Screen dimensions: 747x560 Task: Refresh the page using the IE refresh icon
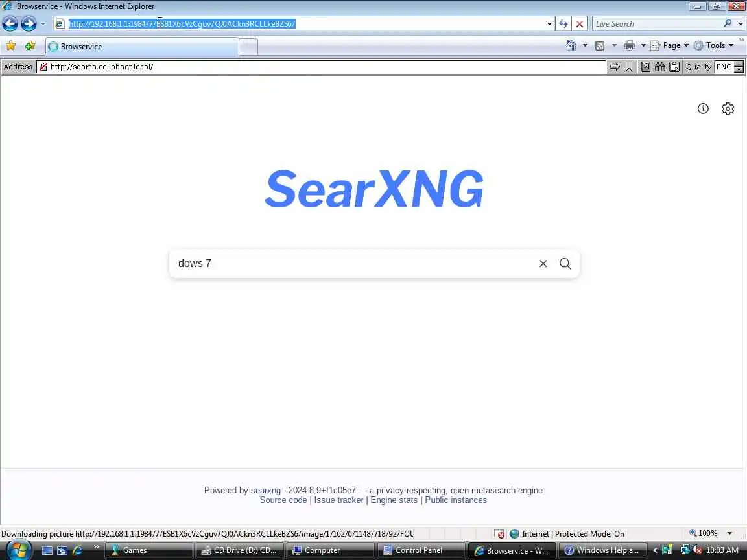pos(563,24)
